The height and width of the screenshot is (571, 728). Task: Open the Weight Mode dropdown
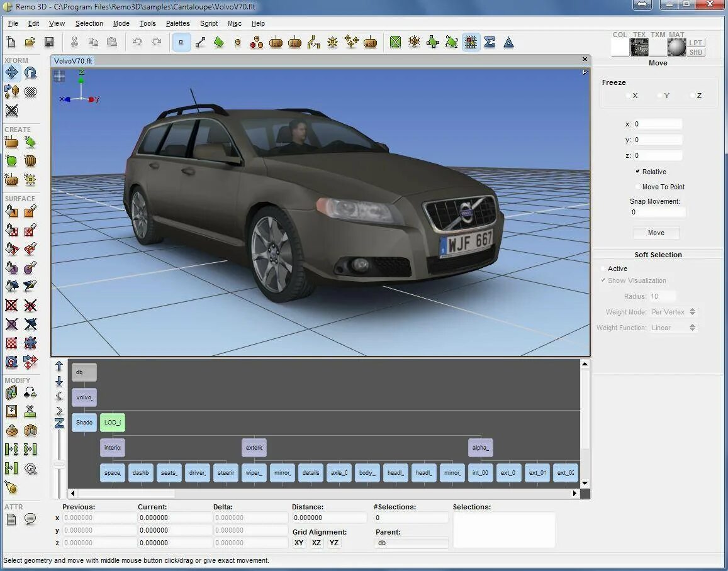point(673,312)
